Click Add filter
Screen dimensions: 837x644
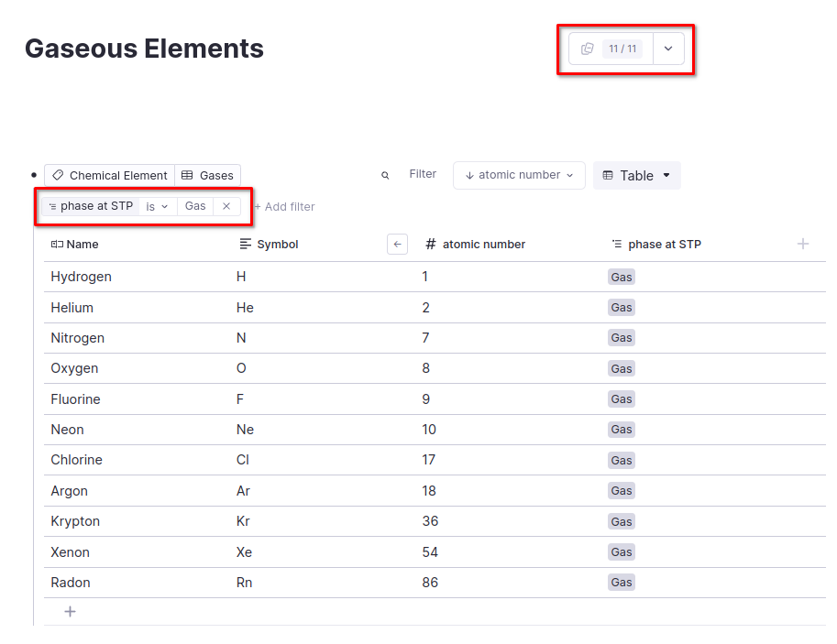click(284, 207)
